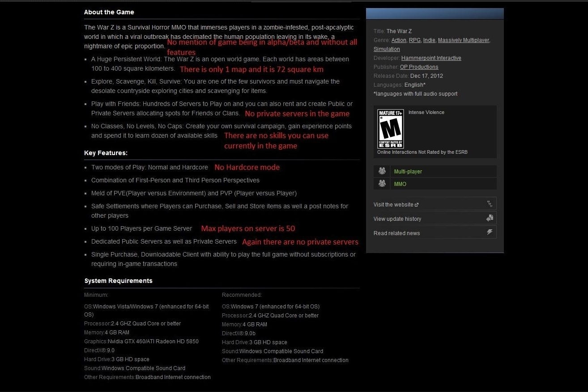Click 'Release Date: Dec 17, 2012' text
This screenshot has width=588, height=392.
pyautogui.click(x=409, y=76)
